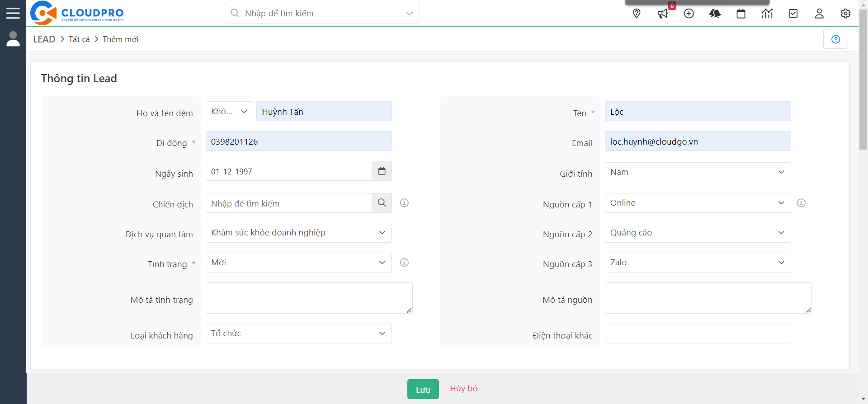Click the Thêm mới breadcrumb

121,39
